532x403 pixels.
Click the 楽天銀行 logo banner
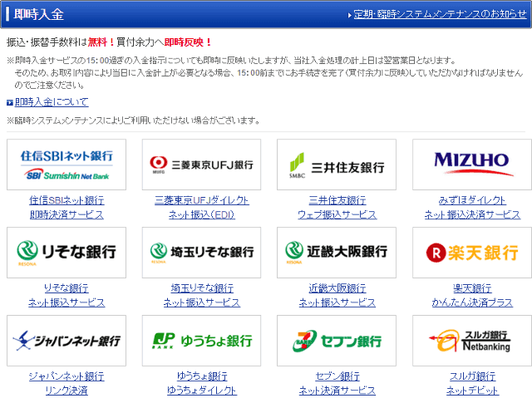(x=472, y=253)
